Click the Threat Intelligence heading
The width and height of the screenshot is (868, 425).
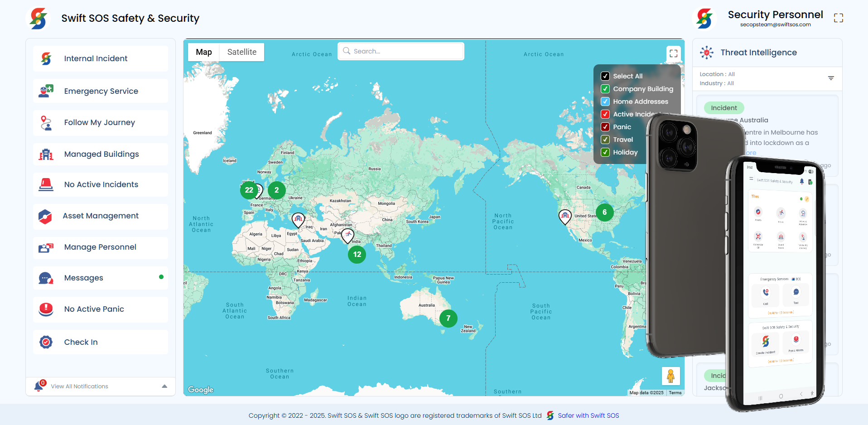(x=759, y=53)
